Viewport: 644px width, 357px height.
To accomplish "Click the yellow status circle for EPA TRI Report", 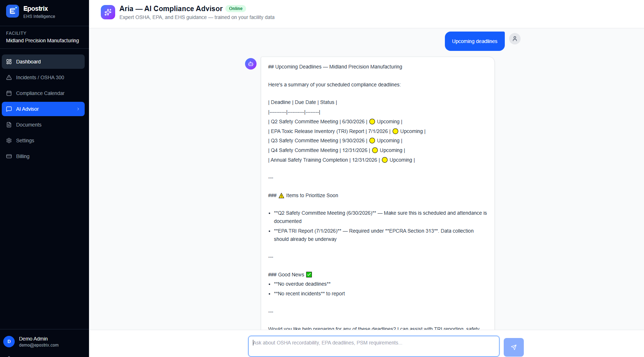I will [395, 131].
